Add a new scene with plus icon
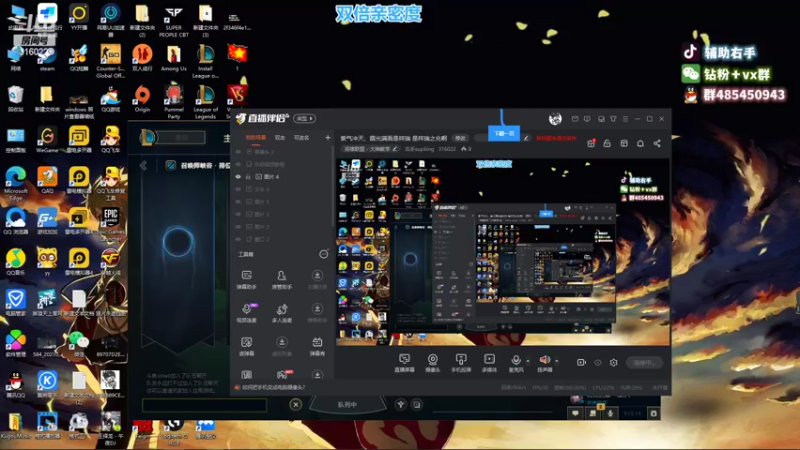This screenshot has width=800, height=450. coord(328,138)
